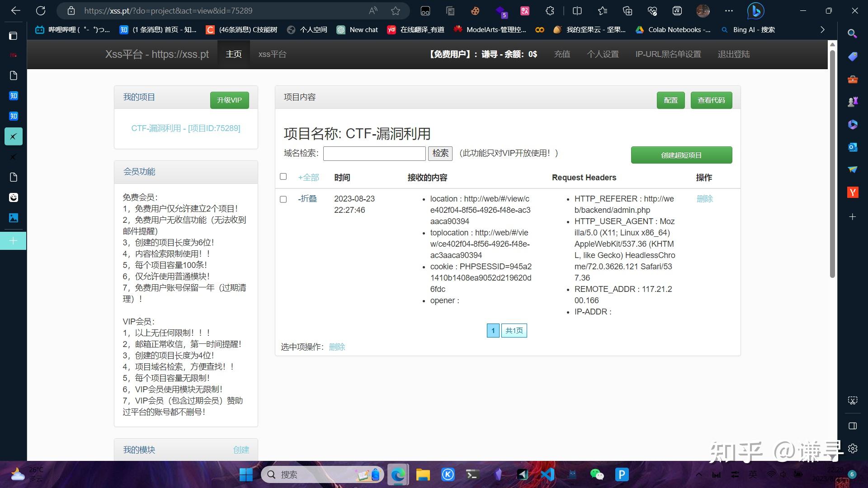Viewport: 868px width, 488px height.
Task: Open Outlook in the Edge sidebar
Action: [853, 146]
